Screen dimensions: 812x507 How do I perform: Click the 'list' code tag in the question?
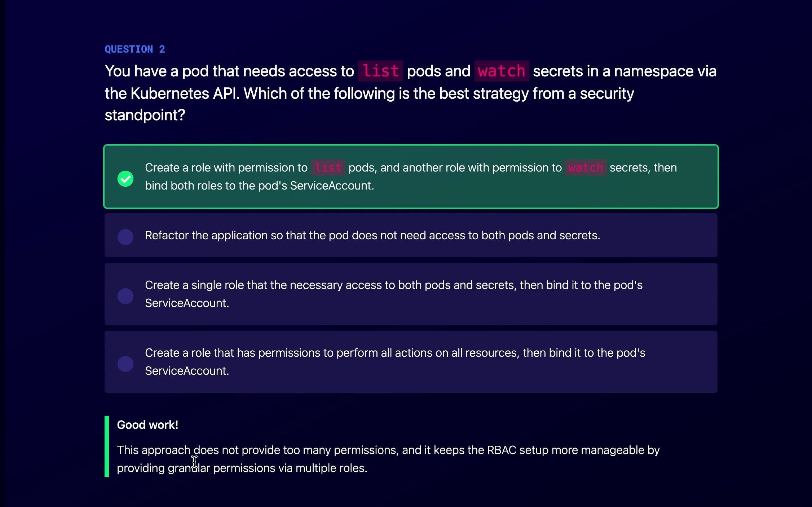pyautogui.click(x=380, y=71)
